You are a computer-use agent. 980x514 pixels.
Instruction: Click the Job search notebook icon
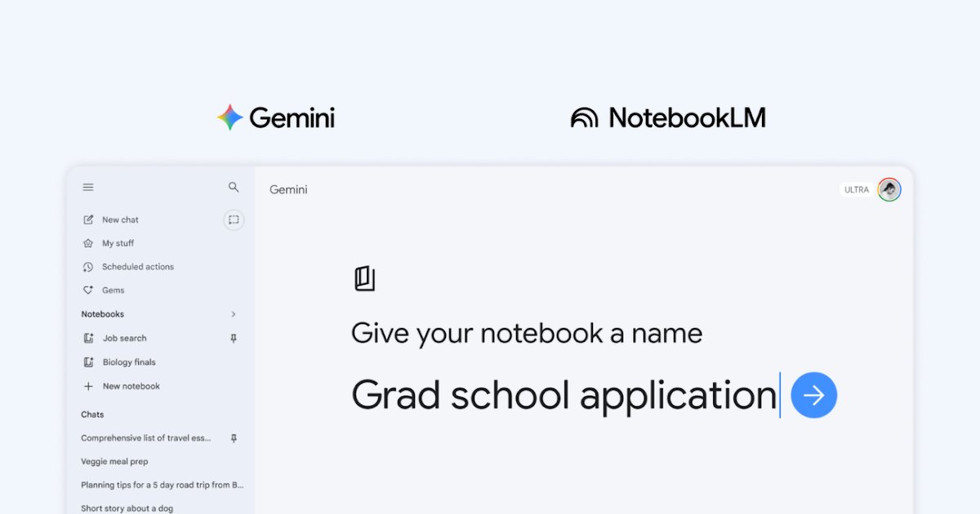point(88,338)
